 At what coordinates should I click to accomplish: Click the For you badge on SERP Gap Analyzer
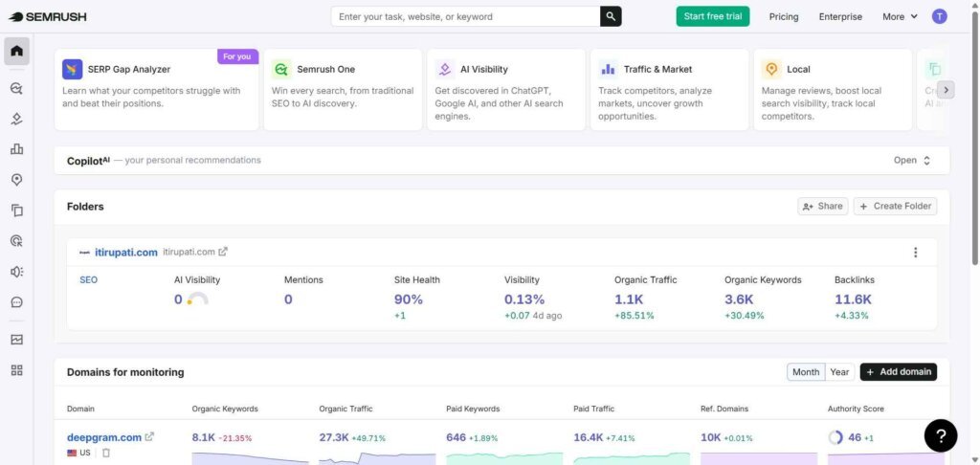coord(237,56)
